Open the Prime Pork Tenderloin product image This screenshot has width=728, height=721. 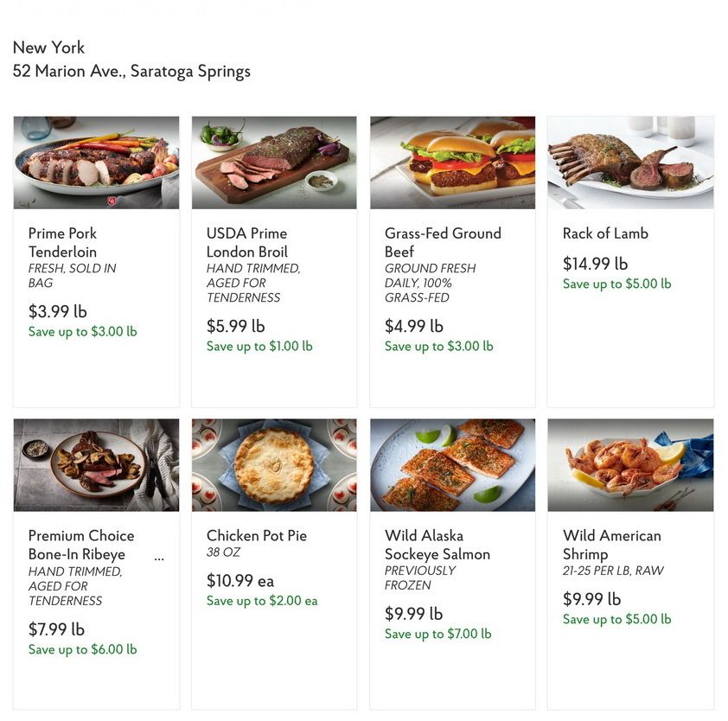(x=95, y=163)
